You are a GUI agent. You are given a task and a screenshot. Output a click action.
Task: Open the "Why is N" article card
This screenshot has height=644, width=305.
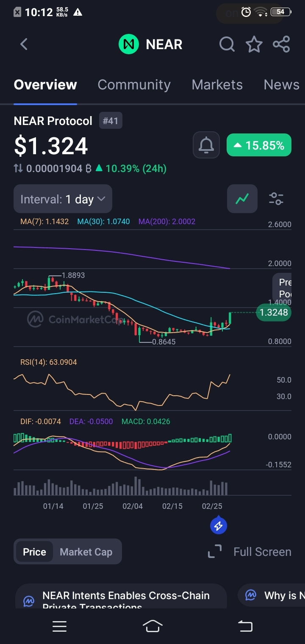(272, 596)
